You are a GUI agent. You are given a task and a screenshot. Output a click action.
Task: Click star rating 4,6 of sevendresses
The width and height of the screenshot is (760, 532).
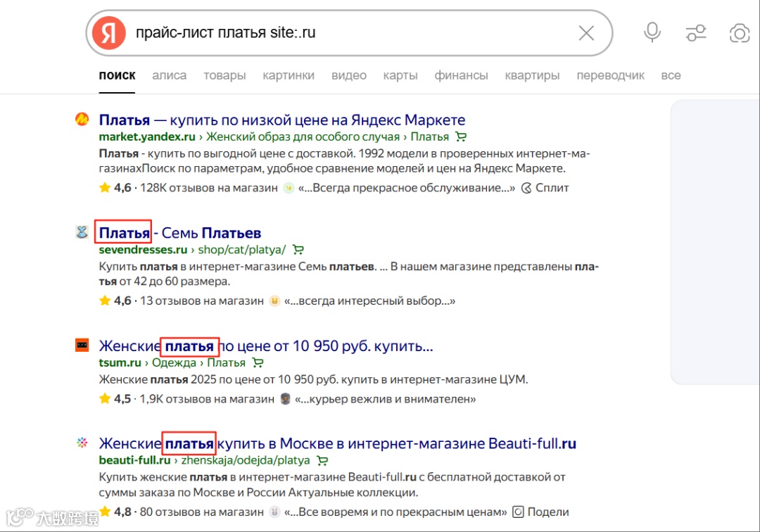pyautogui.click(x=115, y=301)
